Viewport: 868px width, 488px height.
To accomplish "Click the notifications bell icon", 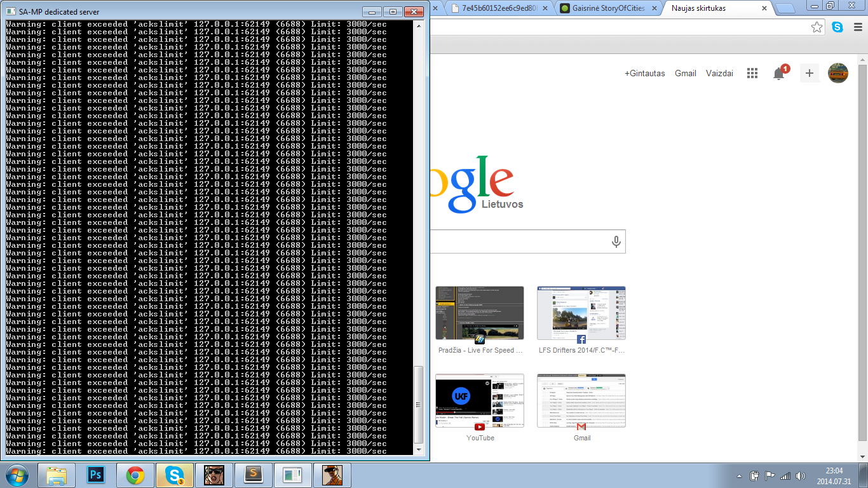I will point(779,73).
